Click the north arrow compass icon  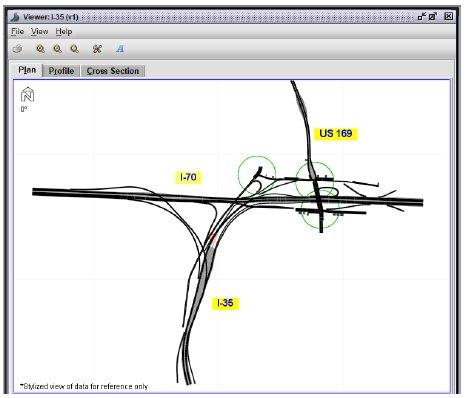[x=27, y=95]
